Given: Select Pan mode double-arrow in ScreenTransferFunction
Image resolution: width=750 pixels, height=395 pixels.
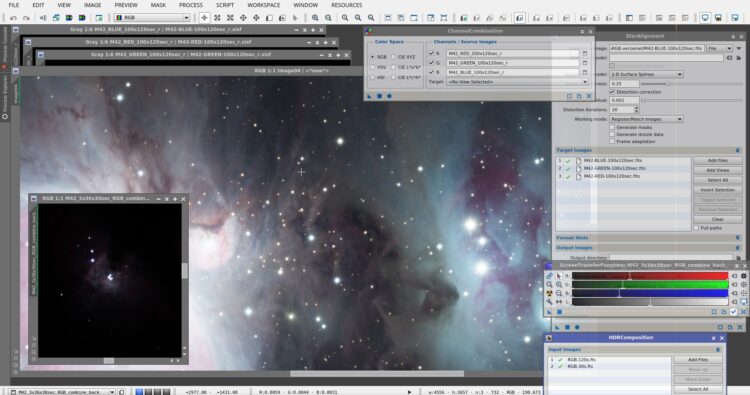Looking at the screenshot, I should click(x=559, y=302).
